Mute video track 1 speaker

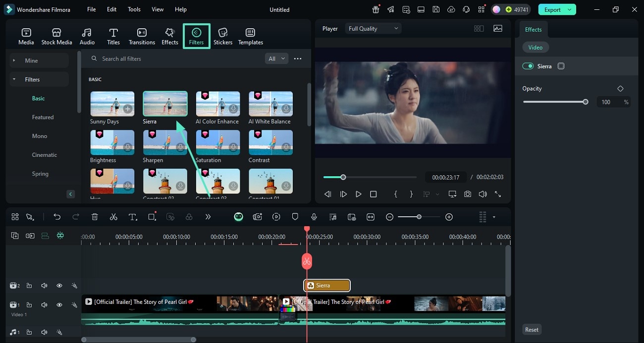pyautogui.click(x=44, y=305)
